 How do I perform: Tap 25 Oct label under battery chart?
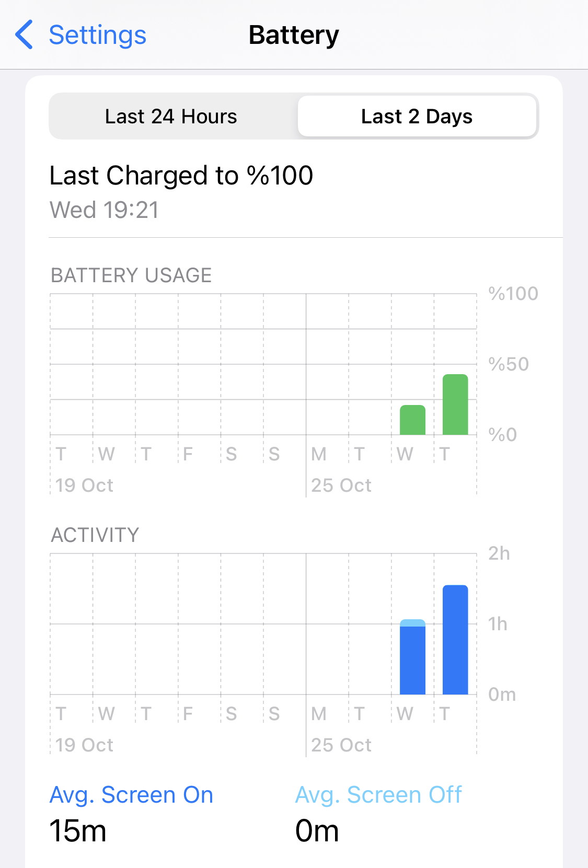tap(341, 485)
